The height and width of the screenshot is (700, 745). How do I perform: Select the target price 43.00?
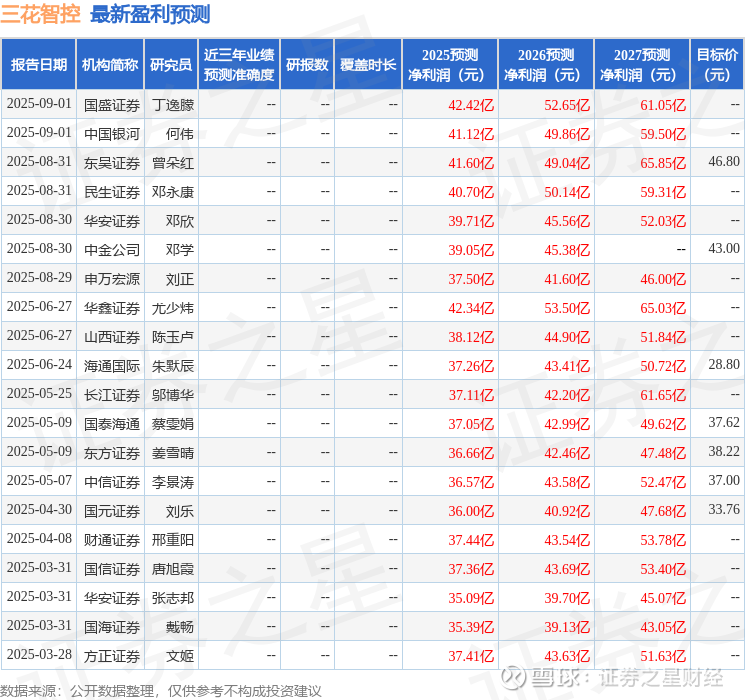tap(724, 249)
